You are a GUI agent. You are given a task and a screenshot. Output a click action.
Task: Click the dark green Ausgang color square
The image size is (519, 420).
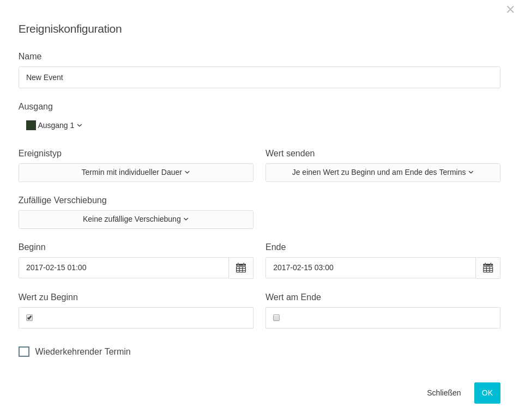click(31, 125)
